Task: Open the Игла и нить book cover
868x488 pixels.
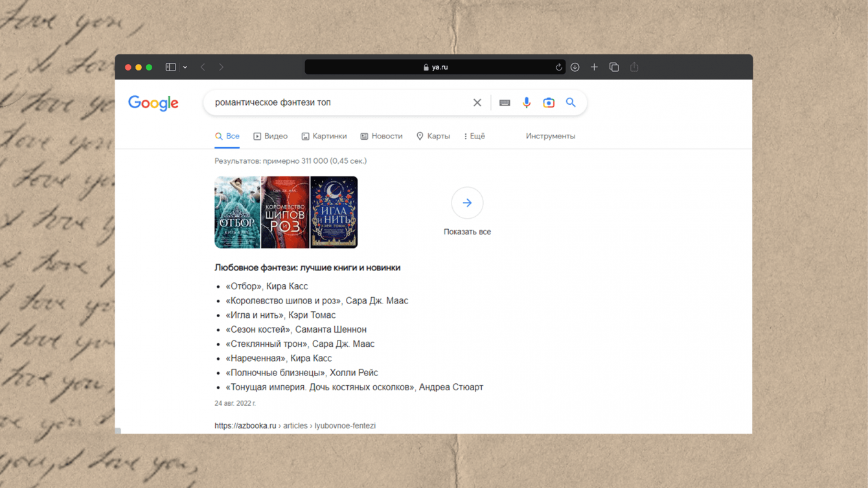Action: pos(334,212)
